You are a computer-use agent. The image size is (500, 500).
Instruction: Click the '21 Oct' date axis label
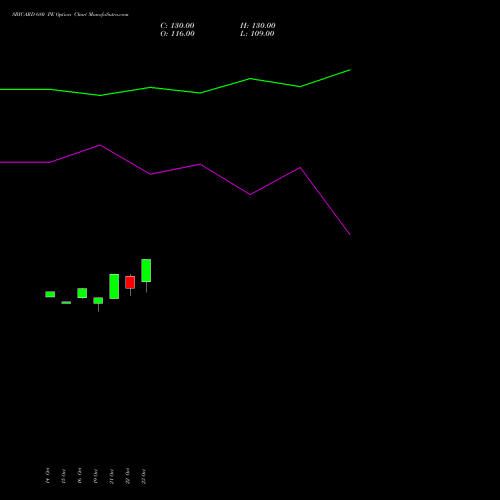[112, 476]
